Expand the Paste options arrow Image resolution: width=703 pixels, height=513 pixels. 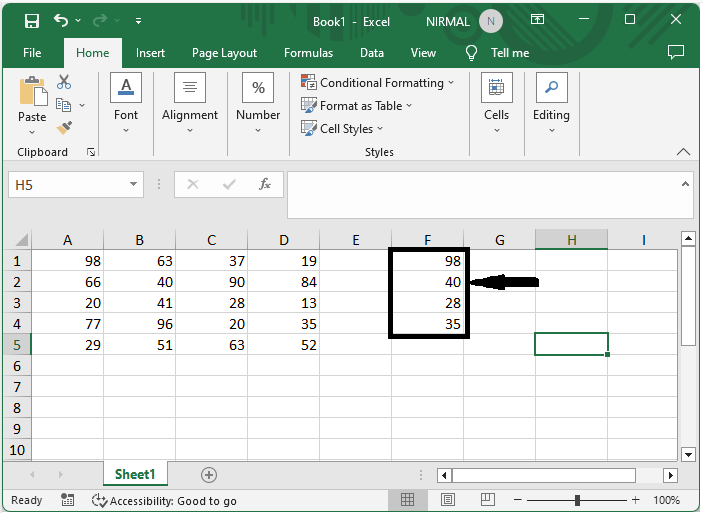pos(32,132)
